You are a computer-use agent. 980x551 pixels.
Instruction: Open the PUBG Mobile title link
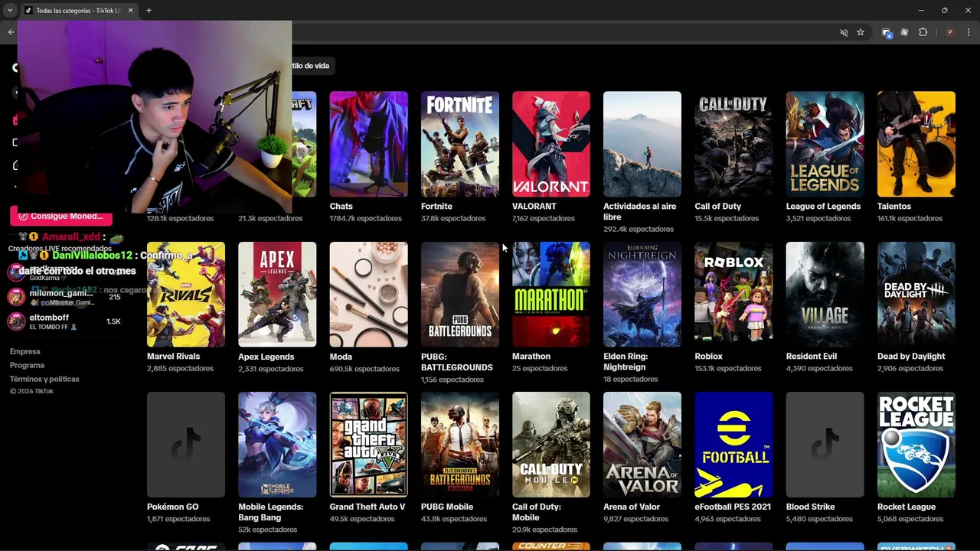(446, 507)
